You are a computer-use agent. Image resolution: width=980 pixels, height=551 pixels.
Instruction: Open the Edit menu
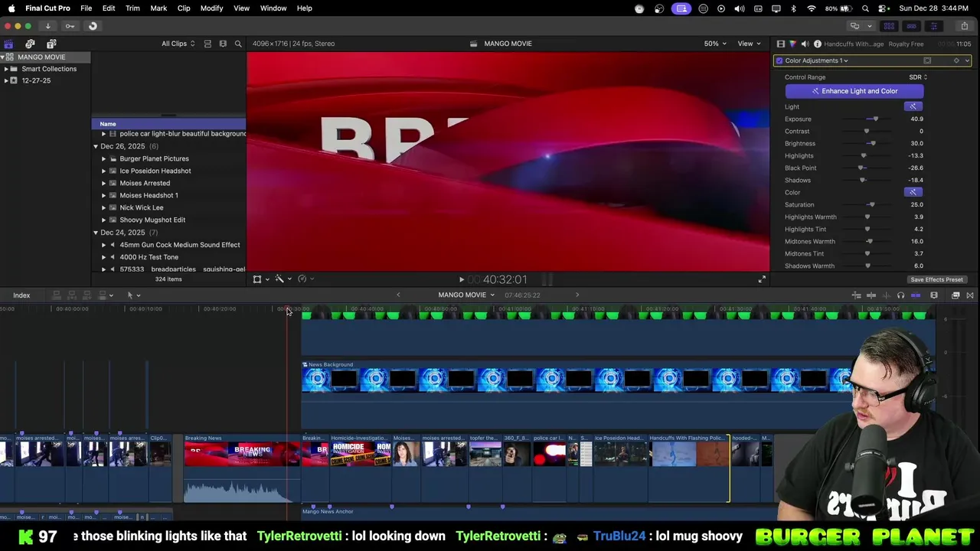click(109, 8)
